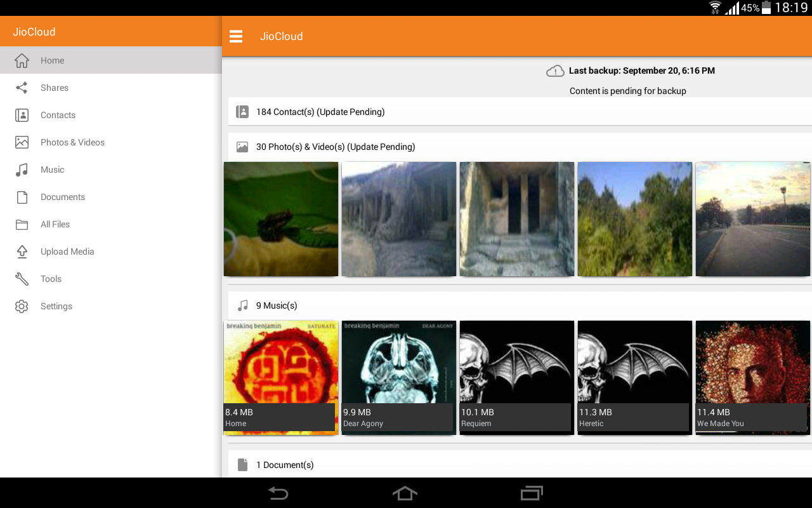Play the Heretic 11.3 MB track
The width and height of the screenshot is (812, 508).
click(635, 378)
